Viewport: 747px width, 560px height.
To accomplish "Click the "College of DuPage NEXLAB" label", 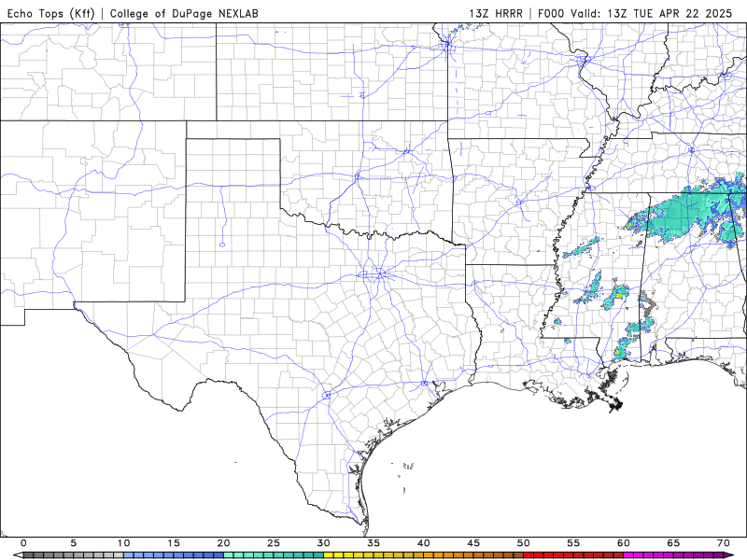I will pyautogui.click(x=184, y=13).
